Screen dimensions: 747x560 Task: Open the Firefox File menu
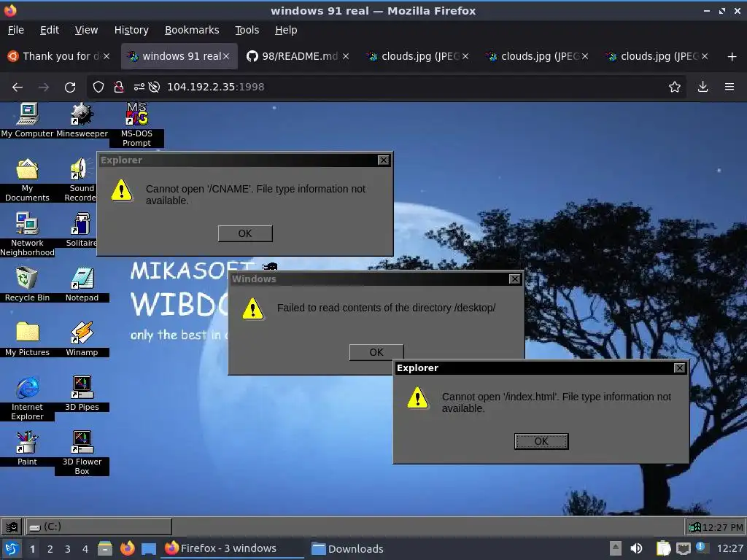pyautogui.click(x=16, y=30)
